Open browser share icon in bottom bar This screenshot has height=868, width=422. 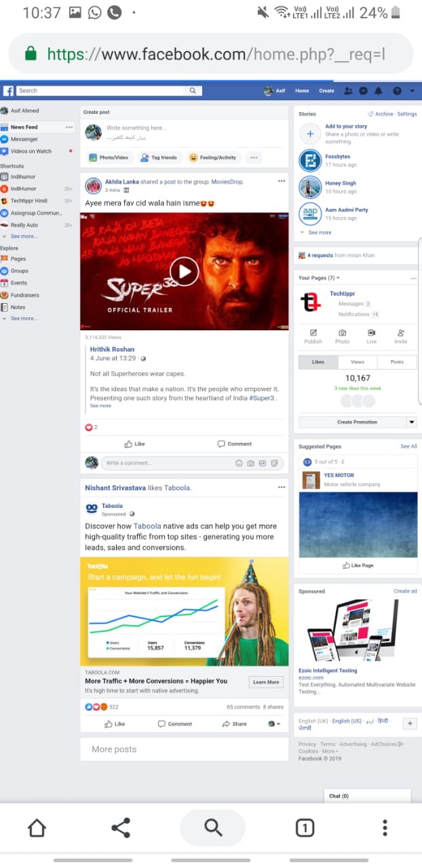pos(121,827)
